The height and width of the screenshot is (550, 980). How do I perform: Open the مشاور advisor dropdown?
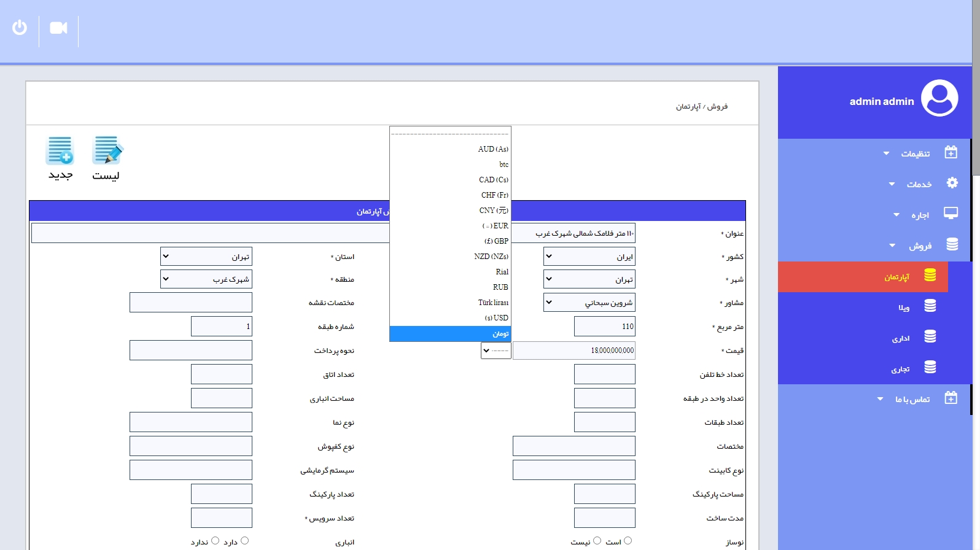[x=589, y=302]
